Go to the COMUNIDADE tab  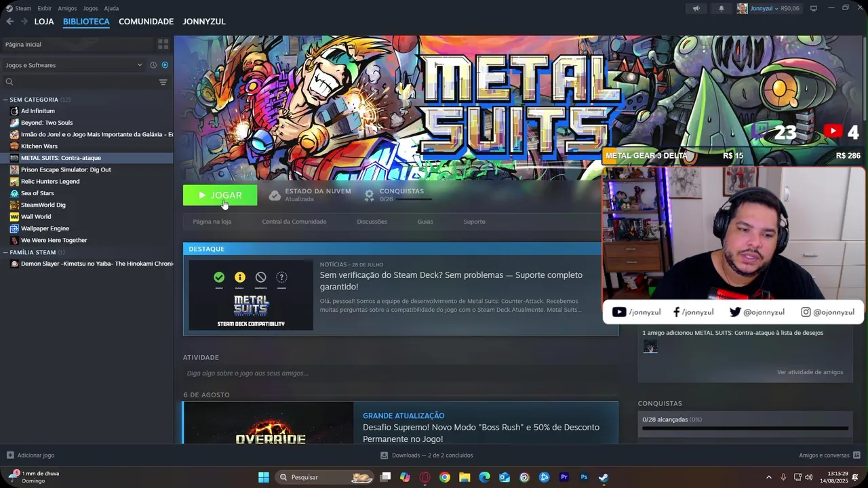click(x=146, y=22)
